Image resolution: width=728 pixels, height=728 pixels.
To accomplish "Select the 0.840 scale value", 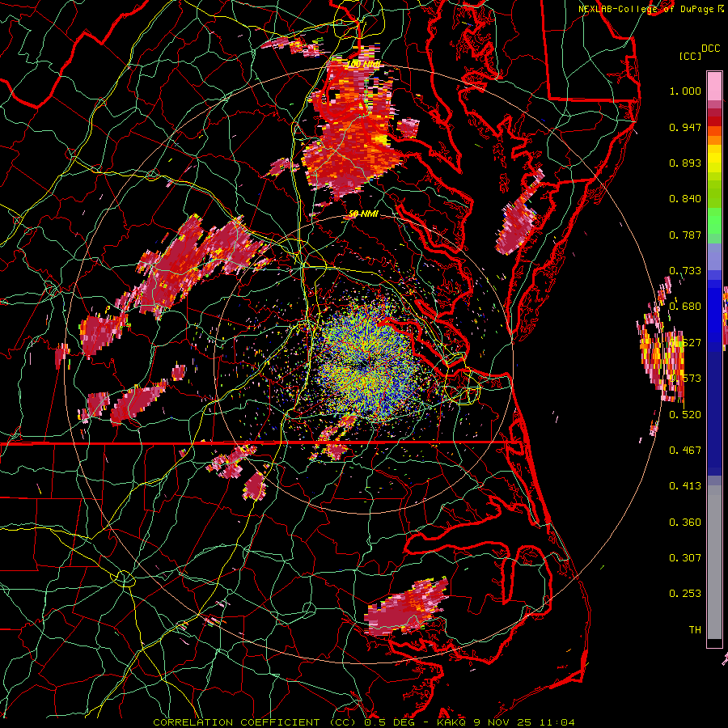I will point(685,199).
